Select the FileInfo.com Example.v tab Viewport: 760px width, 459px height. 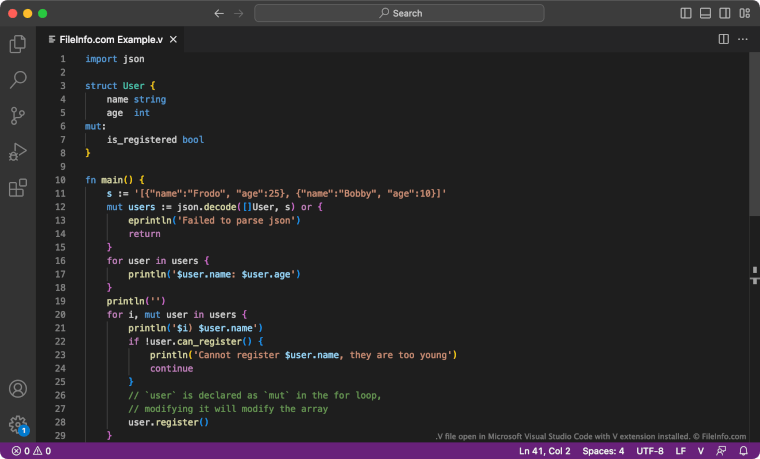click(x=111, y=39)
